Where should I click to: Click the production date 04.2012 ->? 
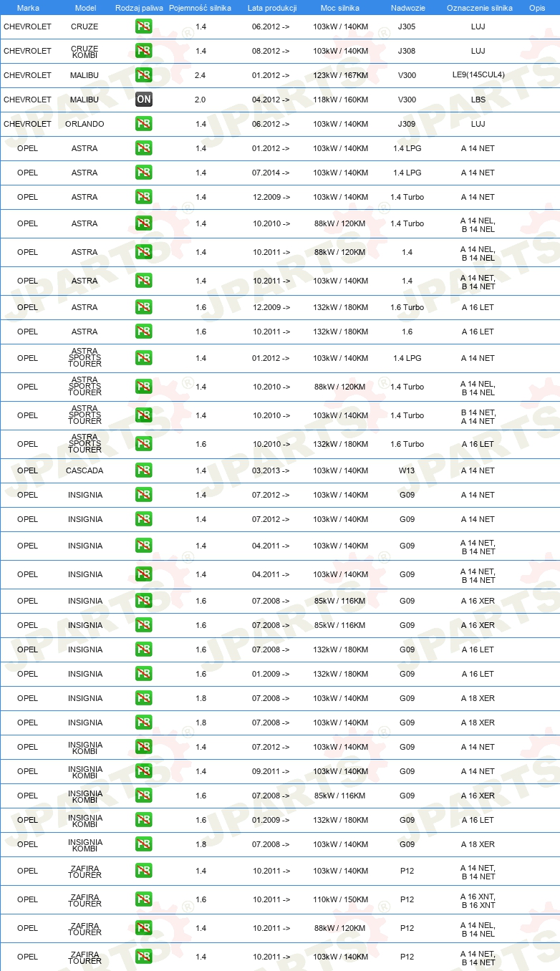271,100
